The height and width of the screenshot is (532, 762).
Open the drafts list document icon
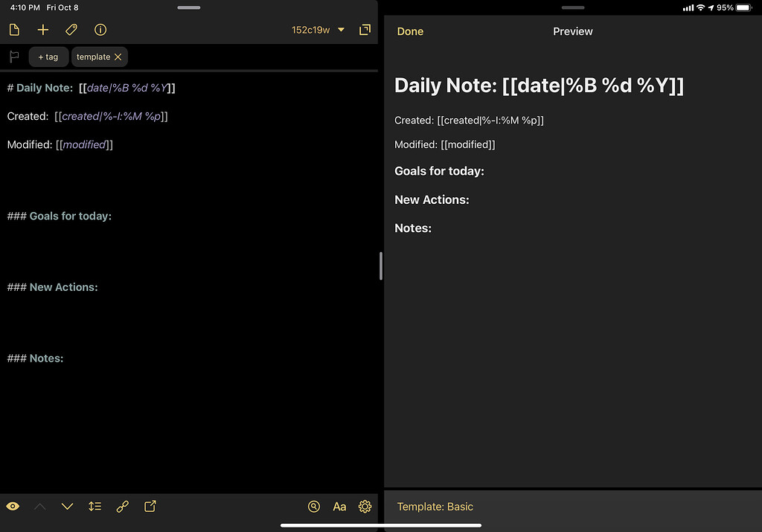coord(14,30)
